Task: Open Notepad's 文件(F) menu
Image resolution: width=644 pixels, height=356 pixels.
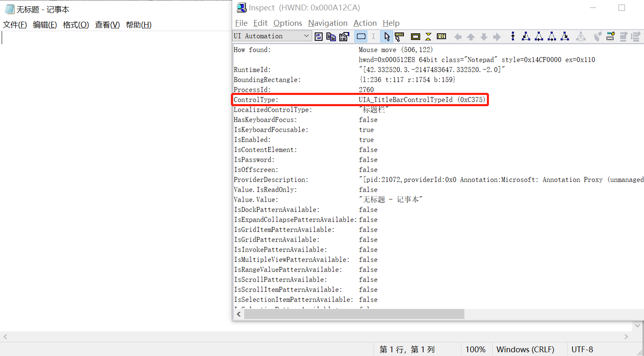Action: click(x=15, y=25)
